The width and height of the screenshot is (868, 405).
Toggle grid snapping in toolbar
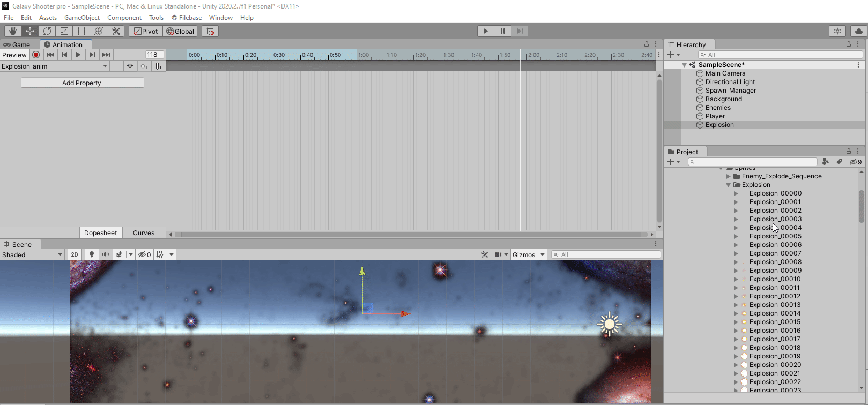tap(210, 31)
